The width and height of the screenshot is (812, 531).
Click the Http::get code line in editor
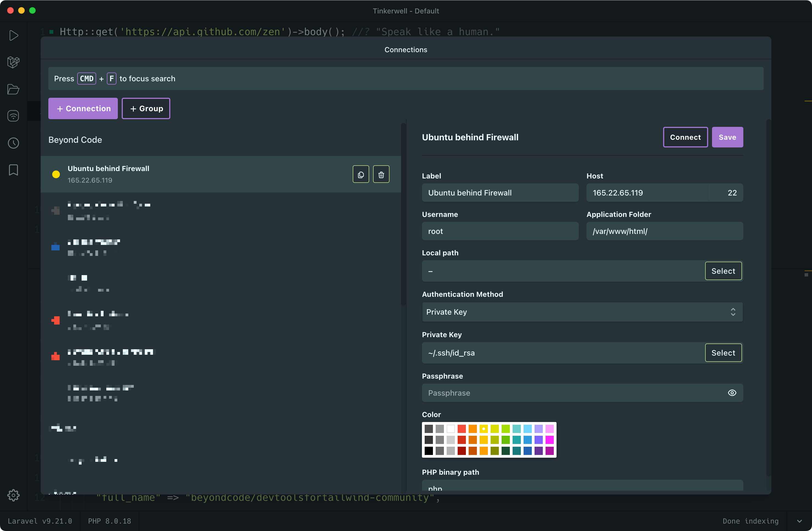279,32
